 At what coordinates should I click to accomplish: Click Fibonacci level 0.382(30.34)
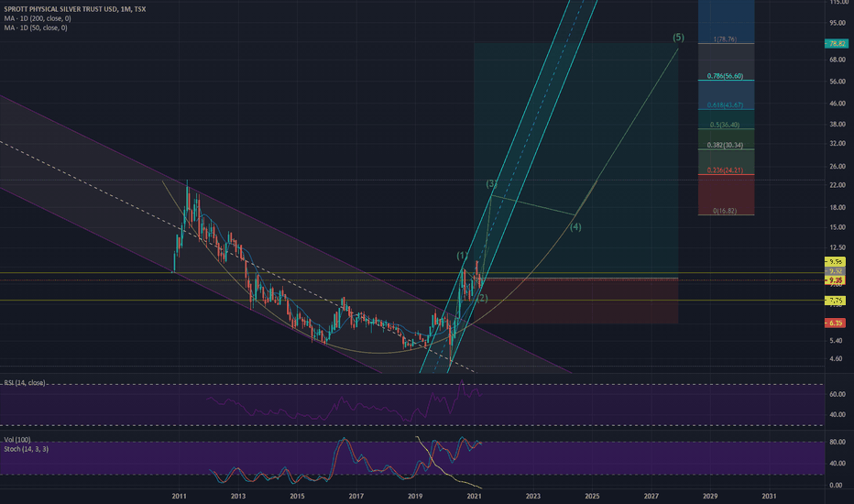pos(725,145)
